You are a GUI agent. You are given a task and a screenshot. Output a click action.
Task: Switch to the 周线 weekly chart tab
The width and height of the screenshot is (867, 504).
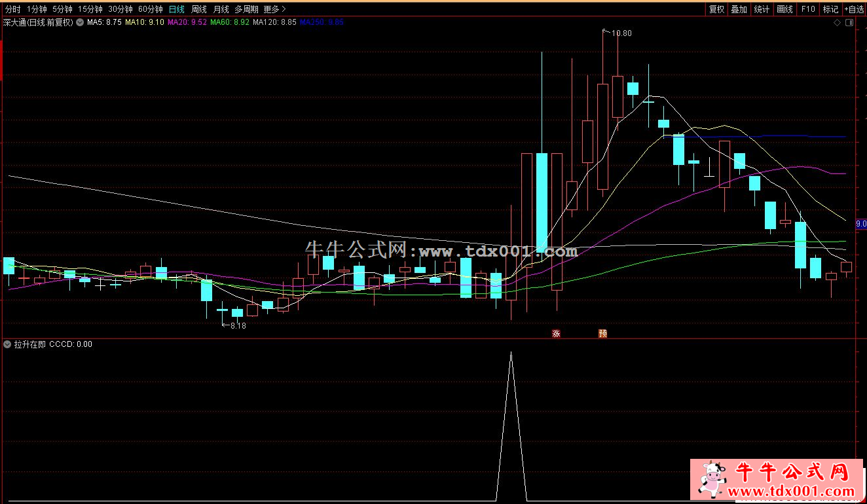point(198,10)
